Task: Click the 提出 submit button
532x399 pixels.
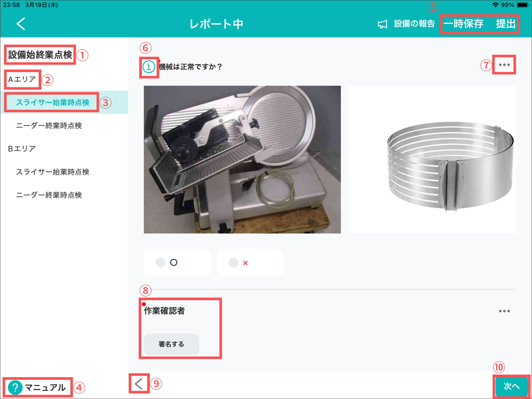Action: pyautogui.click(x=506, y=24)
